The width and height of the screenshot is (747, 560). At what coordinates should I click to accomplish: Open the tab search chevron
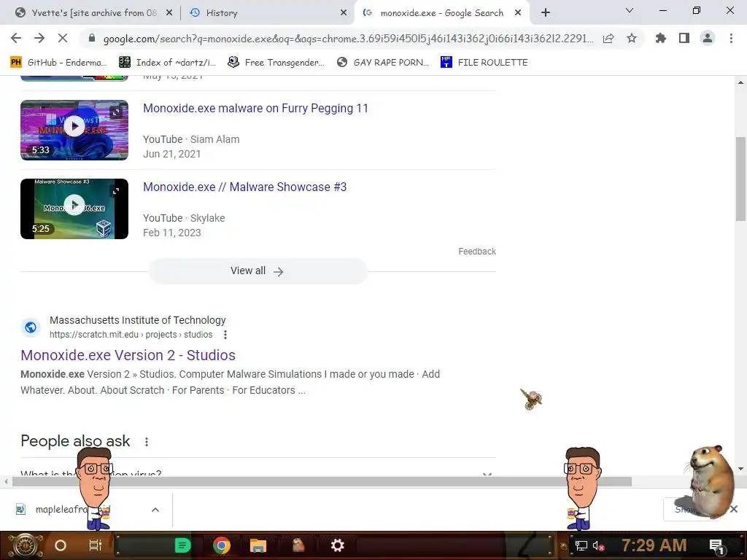click(x=630, y=10)
